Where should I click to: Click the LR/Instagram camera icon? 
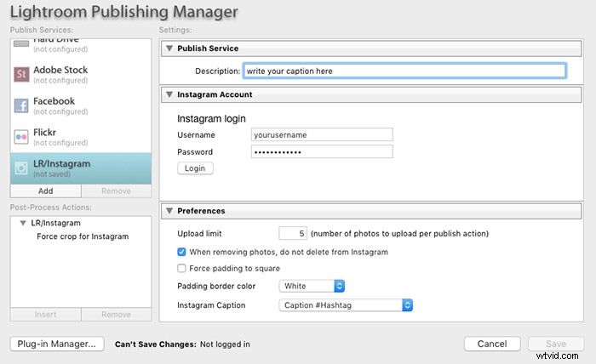click(21, 168)
